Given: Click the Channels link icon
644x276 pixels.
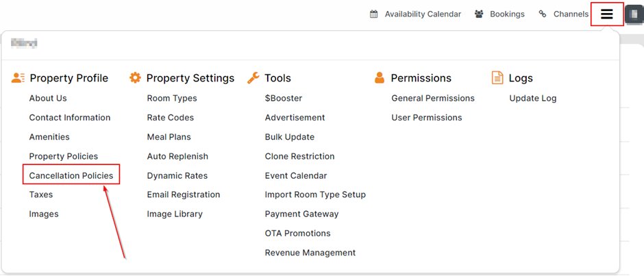Looking at the screenshot, I should click(543, 14).
